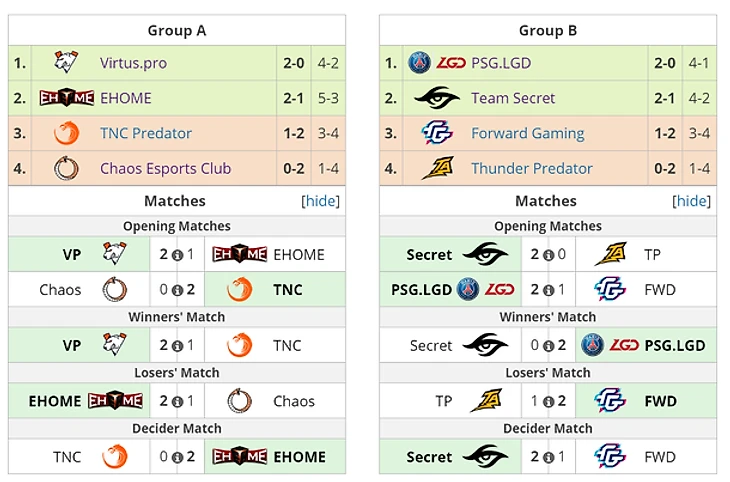Click TNC Predator's orange phoenix logo in standings
This screenshot has height=482, width=730.
pos(66,133)
